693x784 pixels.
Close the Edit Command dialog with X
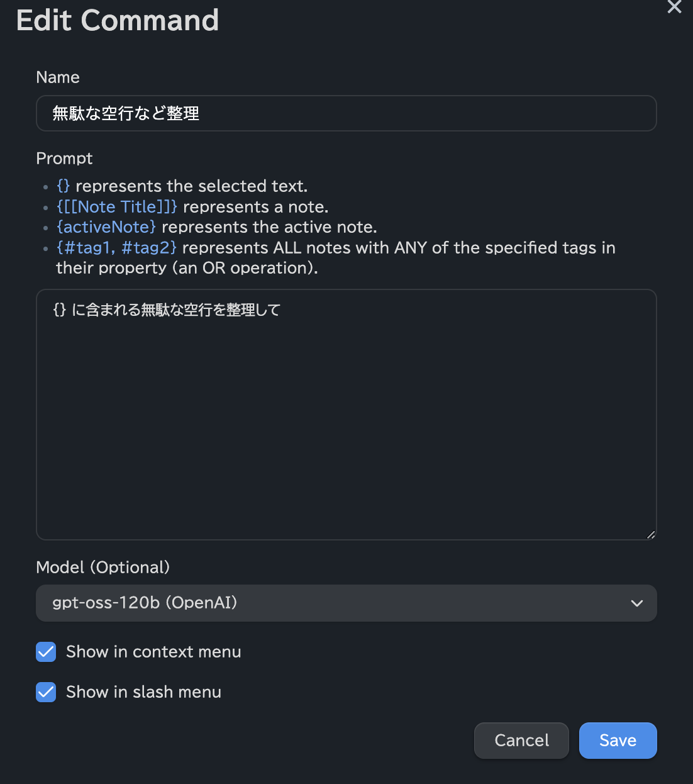(x=674, y=7)
